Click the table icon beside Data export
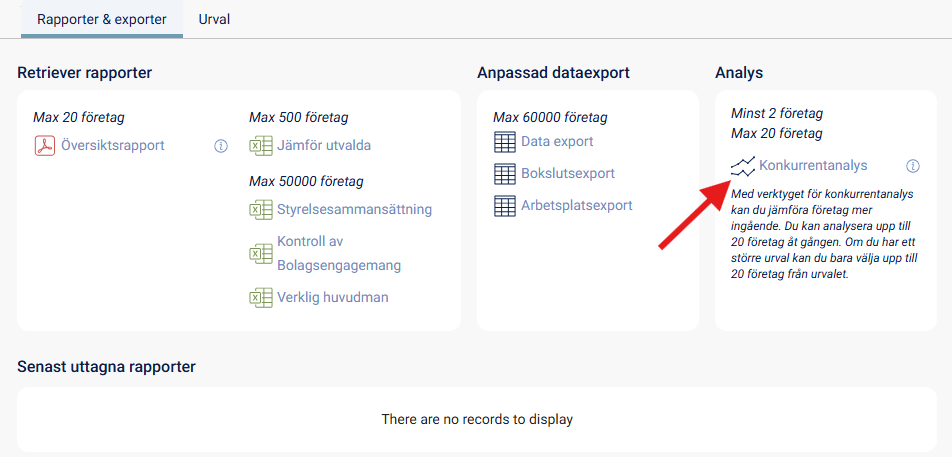952x457 pixels. tap(505, 142)
